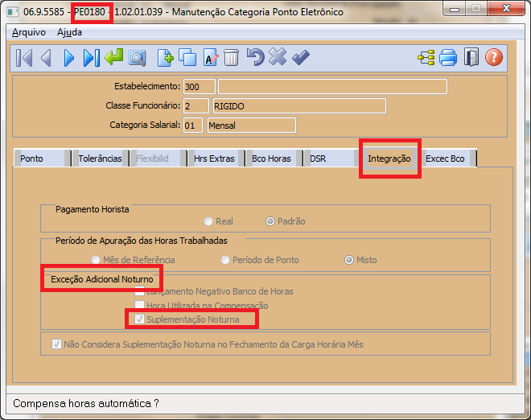Go to first record icon
This screenshot has height=420, width=531.
coord(24,58)
